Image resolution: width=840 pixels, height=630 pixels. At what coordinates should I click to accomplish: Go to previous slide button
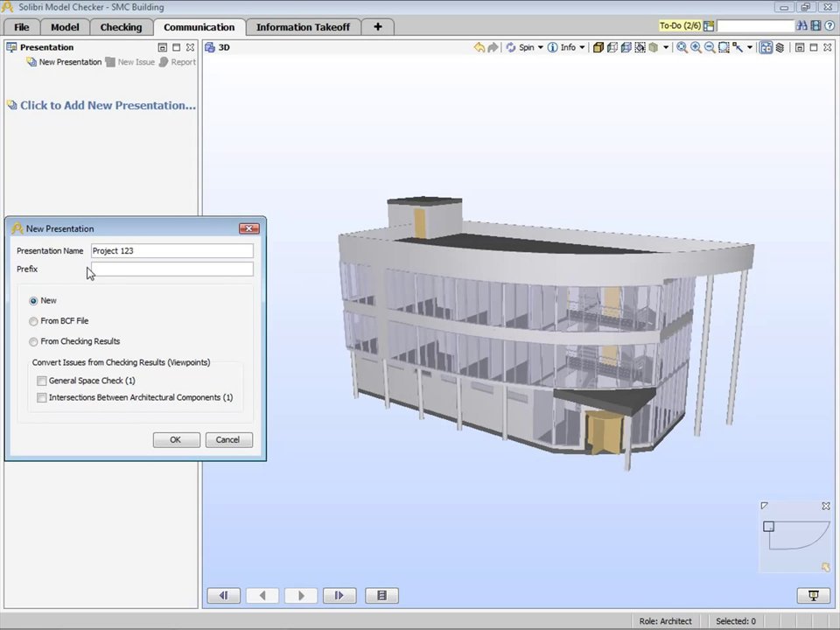coord(262,595)
